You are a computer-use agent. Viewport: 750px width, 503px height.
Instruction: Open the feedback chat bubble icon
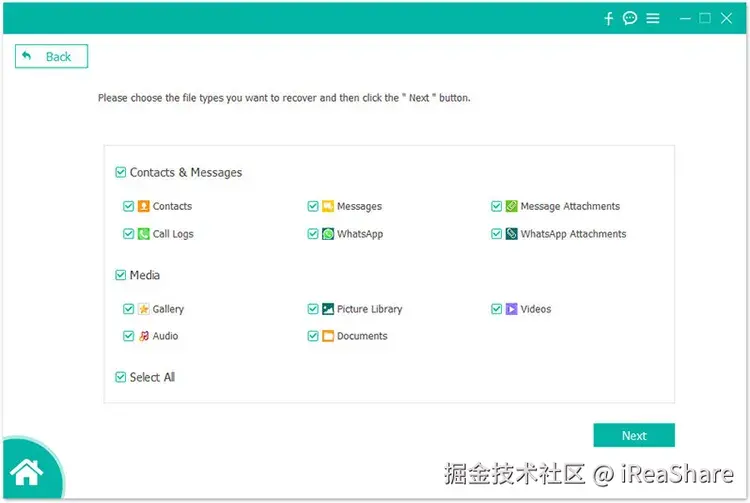(x=629, y=18)
